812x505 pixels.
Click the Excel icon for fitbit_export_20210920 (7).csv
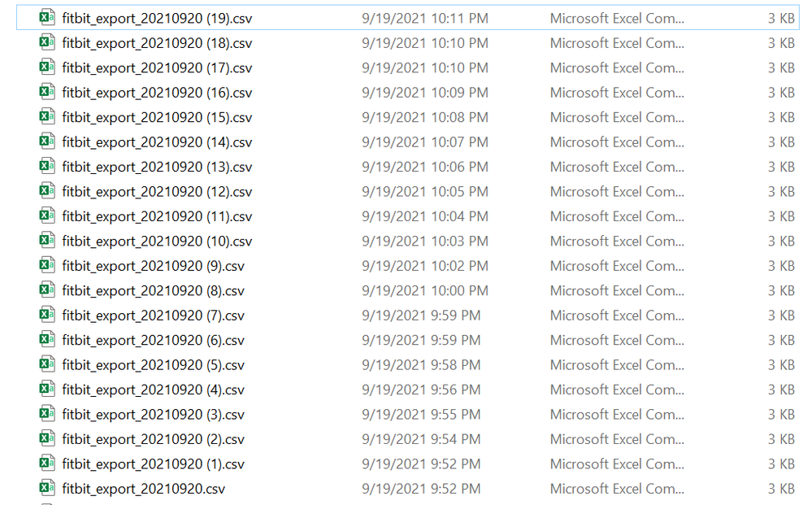tap(47, 315)
